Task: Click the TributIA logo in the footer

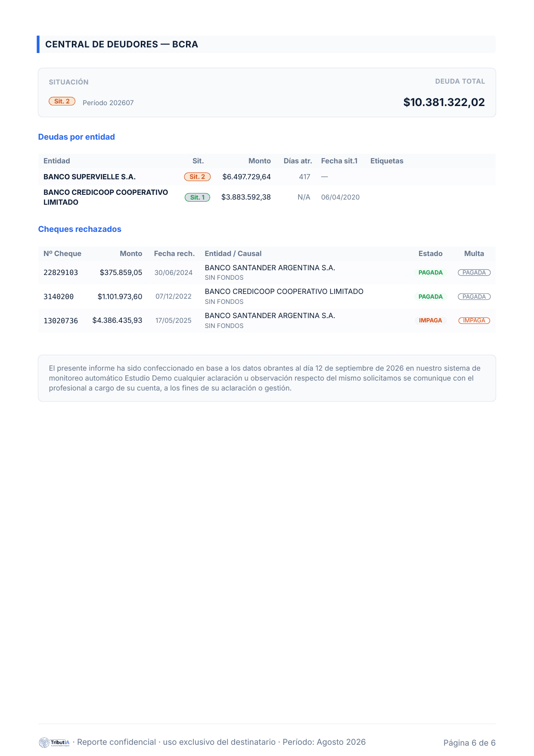Action: tap(54, 742)
